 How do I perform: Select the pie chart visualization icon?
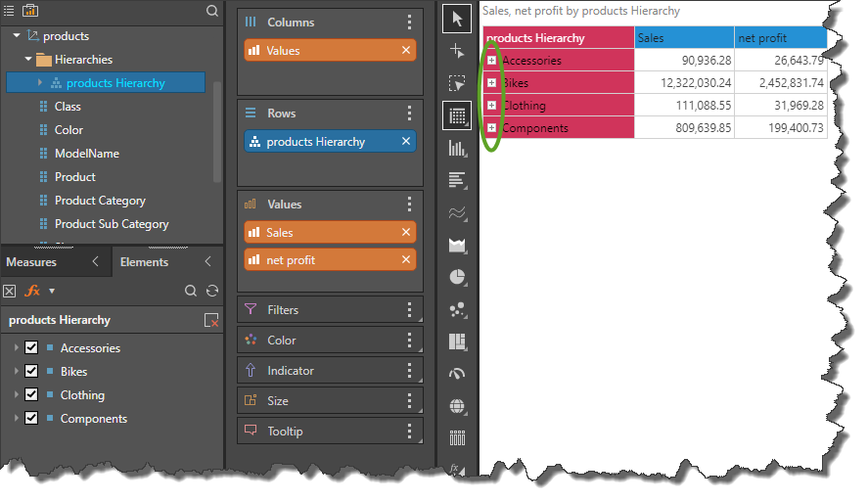pyautogui.click(x=457, y=277)
